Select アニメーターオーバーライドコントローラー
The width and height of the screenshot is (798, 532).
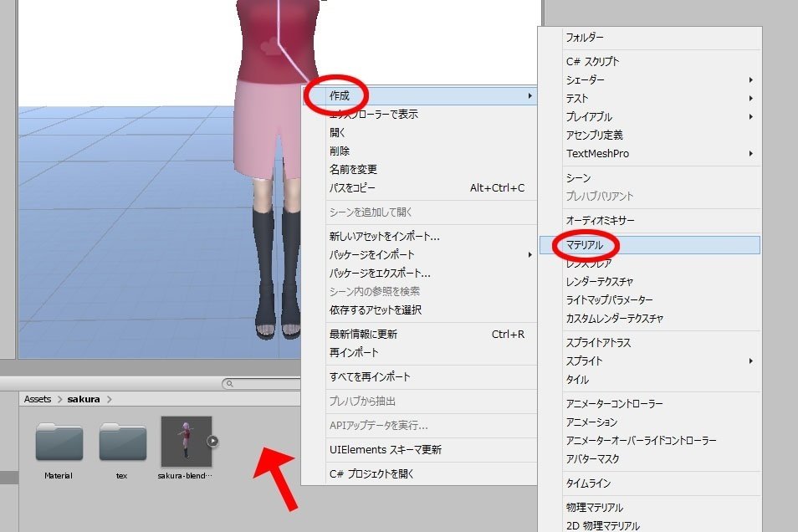(x=649, y=440)
